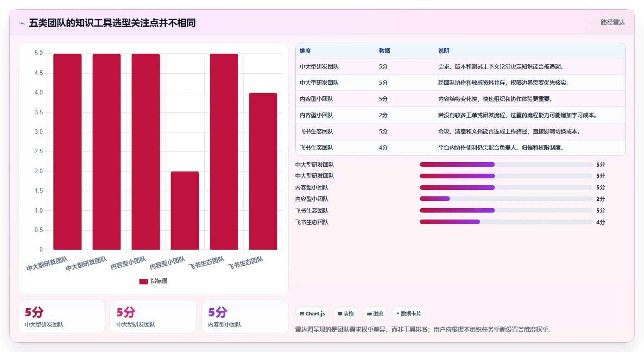Click the 5.0 tick on the y-axis
Viewport: 644px width, 352px height.
pyautogui.click(x=38, y=53)
